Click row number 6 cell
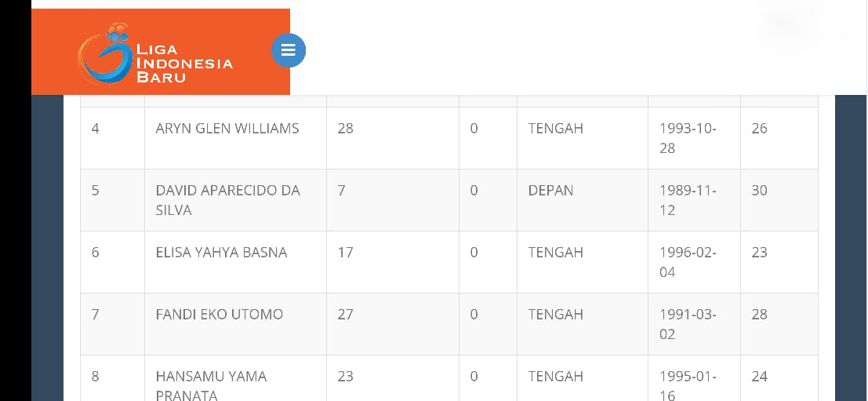The image size is (868, 401). pyautogui.click(x=112, y=262)
